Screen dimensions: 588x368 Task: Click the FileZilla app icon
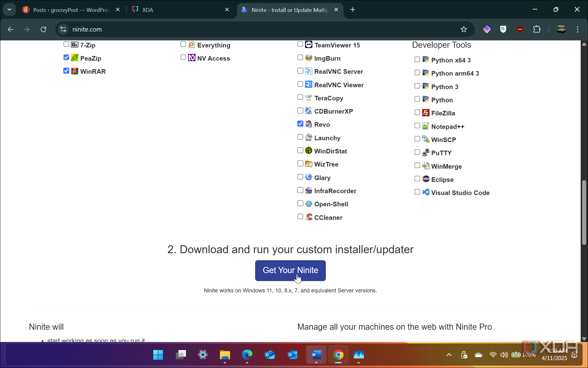(x=426, y=113)
